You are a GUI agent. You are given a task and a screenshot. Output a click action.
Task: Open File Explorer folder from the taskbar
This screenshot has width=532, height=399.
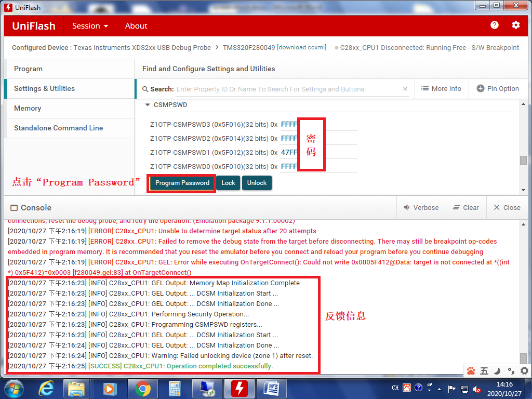coord(77,389)
